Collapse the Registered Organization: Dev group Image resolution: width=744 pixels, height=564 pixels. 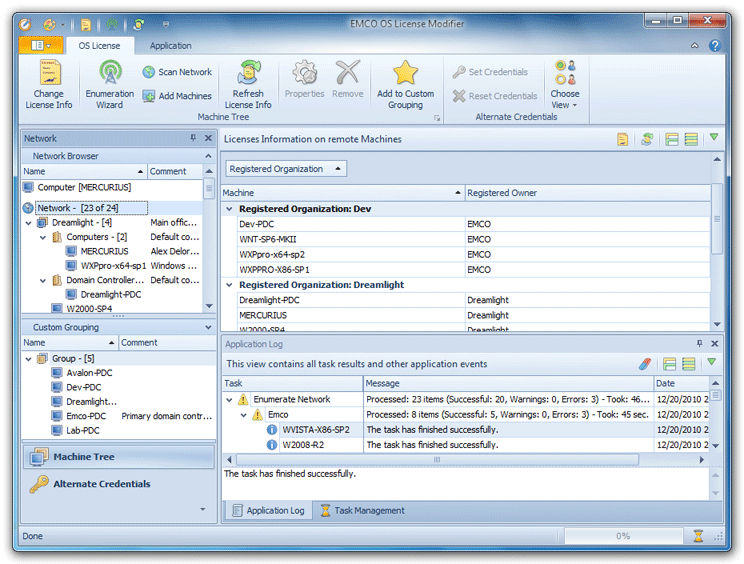pos(229,209)
